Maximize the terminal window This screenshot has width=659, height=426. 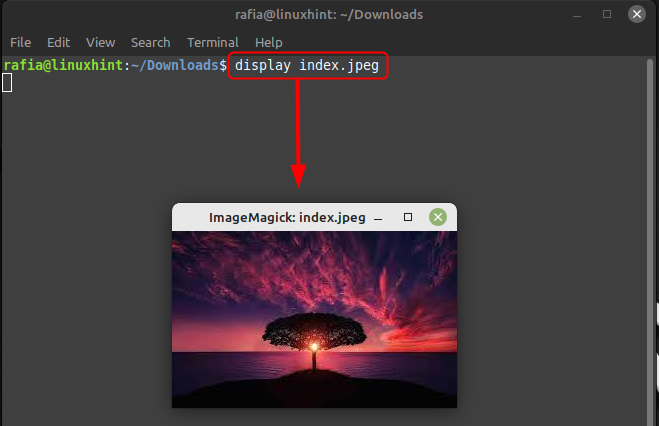tap(607, 14)
